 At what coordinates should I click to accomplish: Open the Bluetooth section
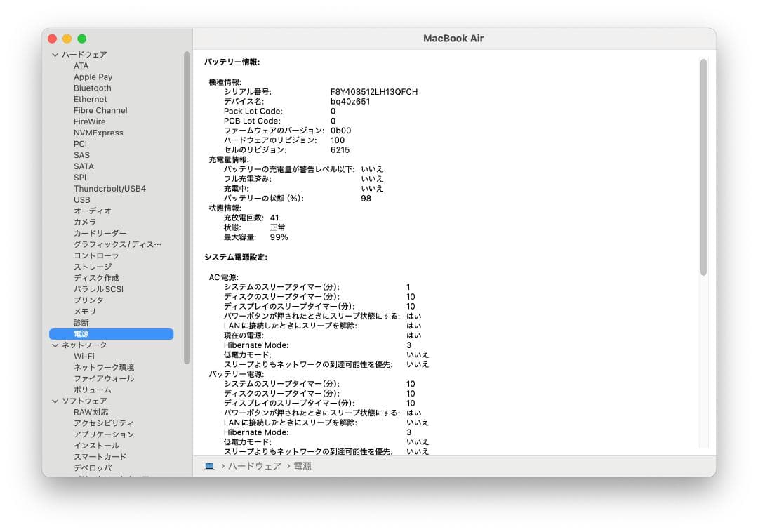92,88
